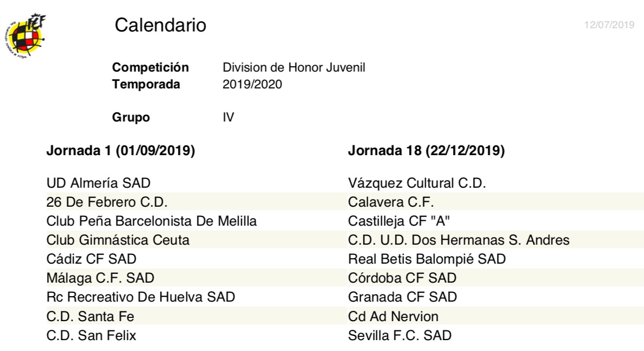Click the Competición label
The image size is (644, 351).
[x=150, y=67]
